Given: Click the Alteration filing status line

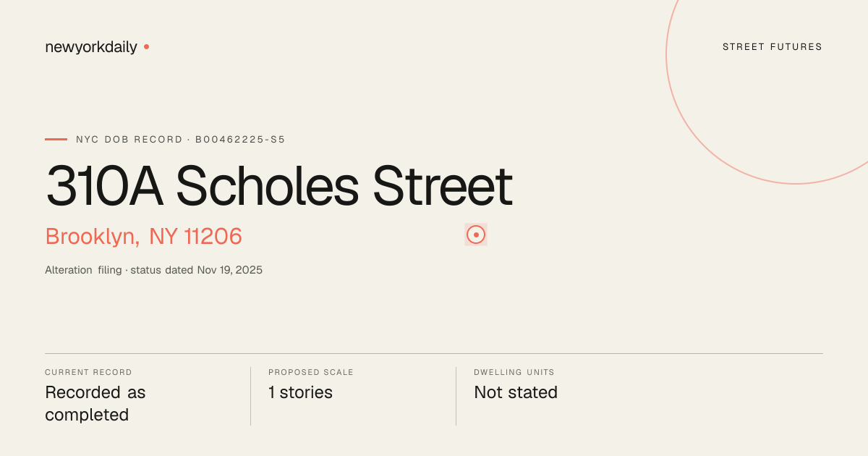Looking at the screenshot, I should pyautogui.click(x=153, y=270).
